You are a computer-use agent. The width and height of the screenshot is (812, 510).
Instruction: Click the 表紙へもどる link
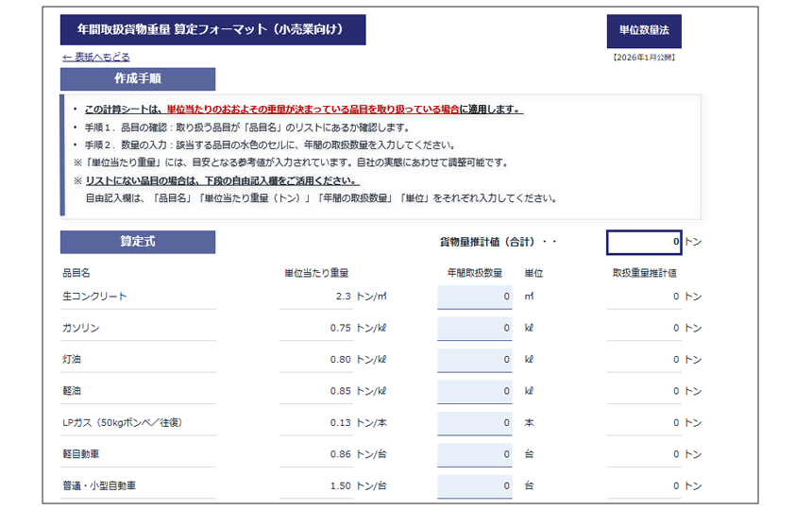click(96, 57)
